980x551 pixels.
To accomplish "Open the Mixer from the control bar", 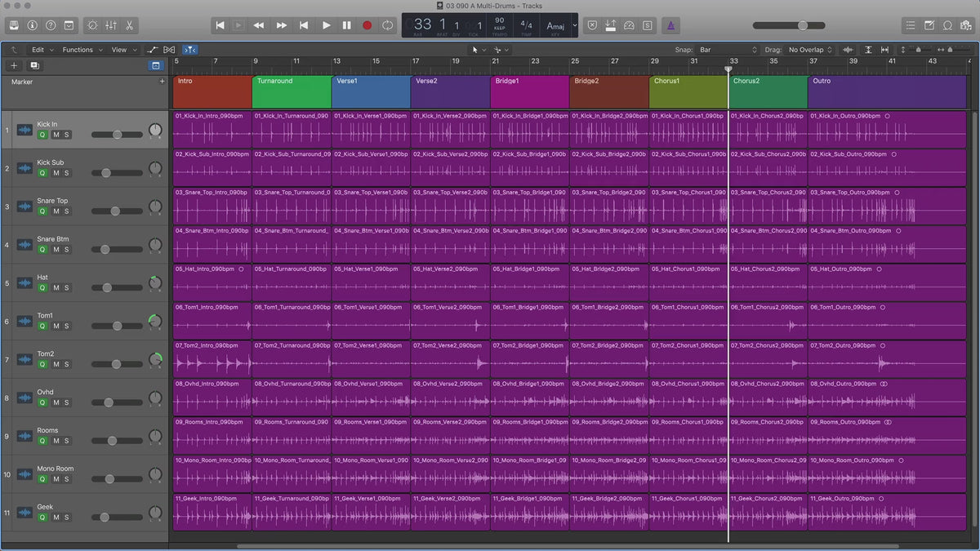I will coord(111,25).
